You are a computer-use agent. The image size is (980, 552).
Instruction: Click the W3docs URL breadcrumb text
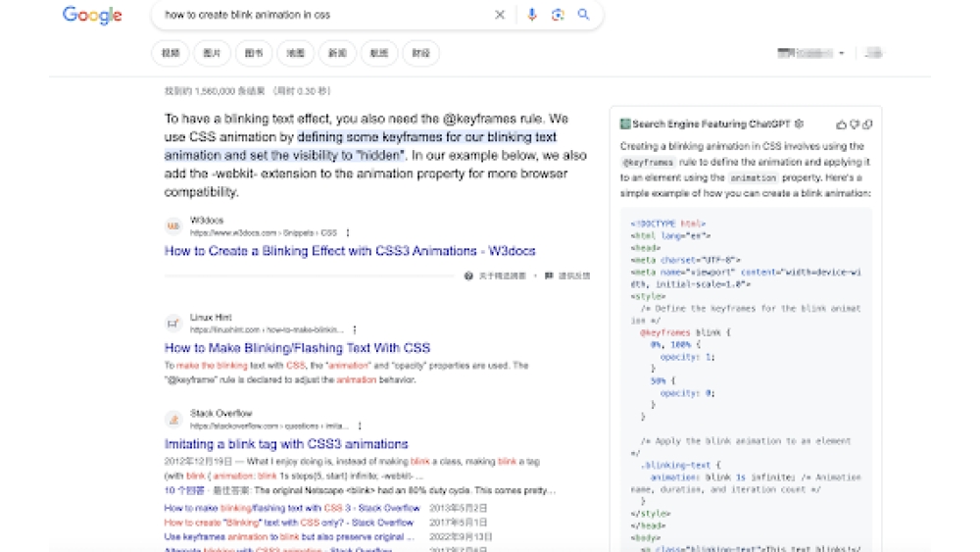(x=263, y=233)
